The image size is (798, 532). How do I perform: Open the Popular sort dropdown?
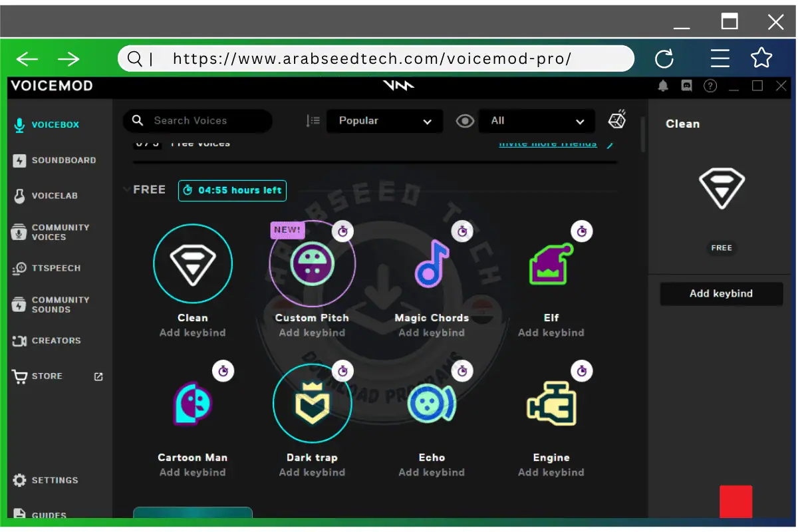point(384,121)
